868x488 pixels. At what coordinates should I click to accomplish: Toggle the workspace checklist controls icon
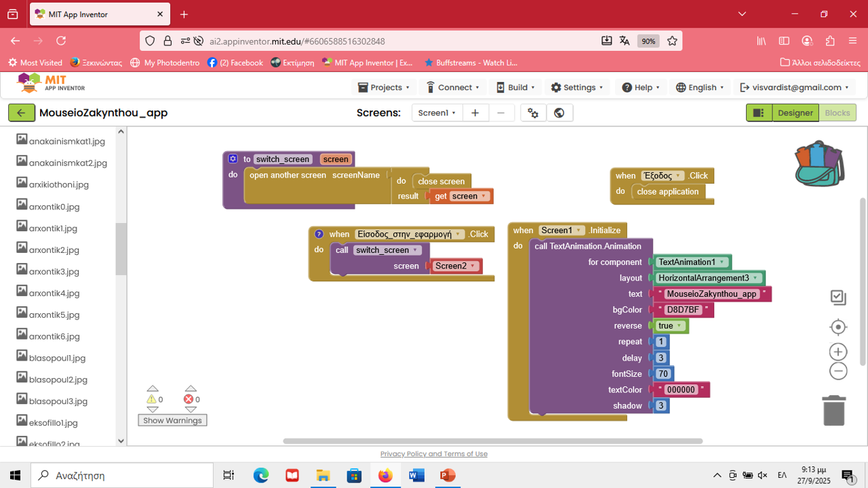pos(838,297)
